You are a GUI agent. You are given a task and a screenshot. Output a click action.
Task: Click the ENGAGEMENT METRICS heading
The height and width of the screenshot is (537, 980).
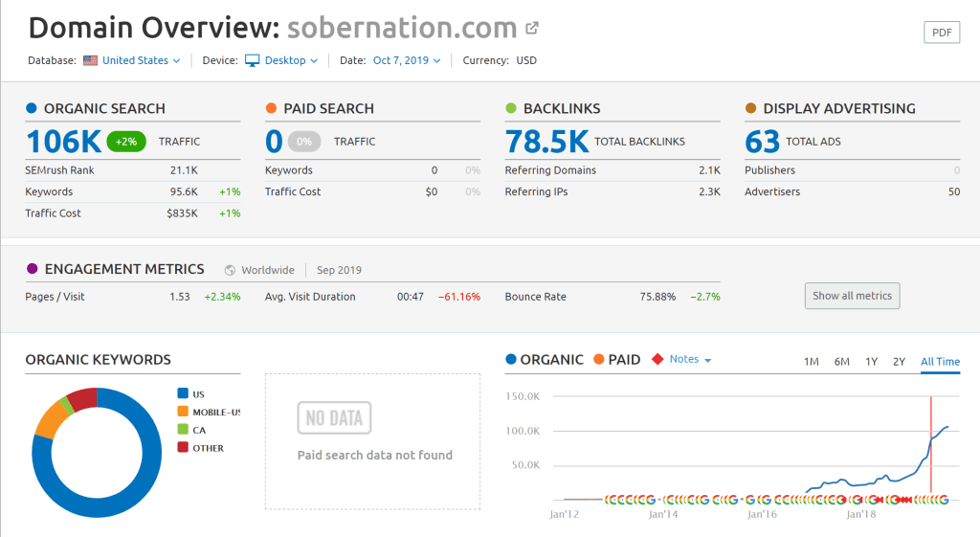pos(124,269)
